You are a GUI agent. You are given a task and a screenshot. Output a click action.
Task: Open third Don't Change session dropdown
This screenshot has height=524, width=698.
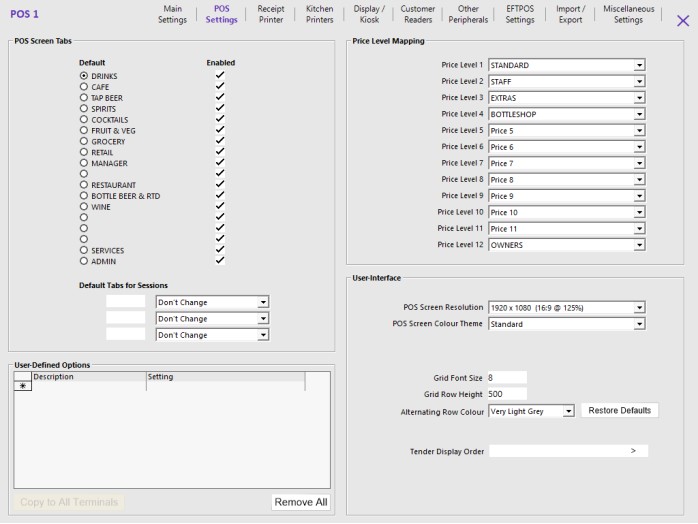point(263,335)
